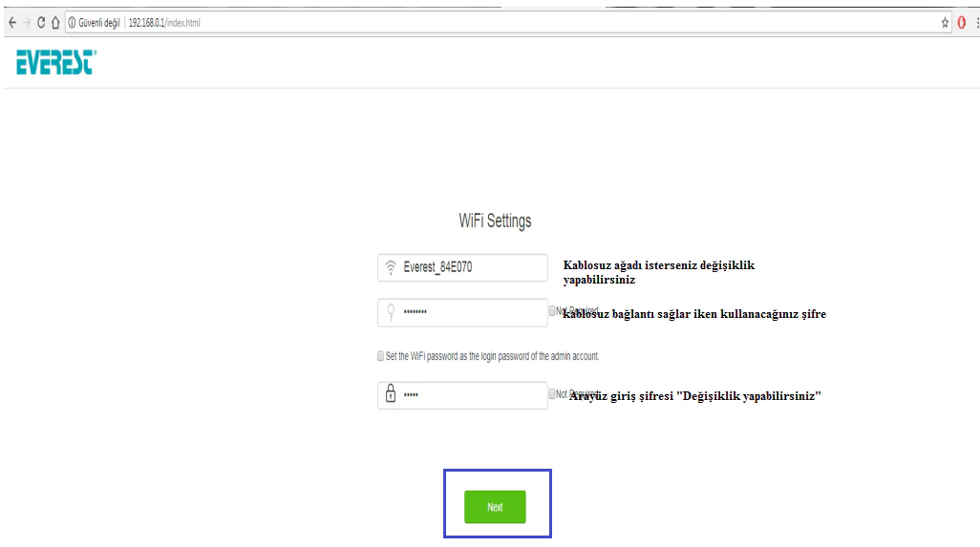Enable 'Set the WiFi password as the login password'

pyautogui.click(x=381, y=356)
